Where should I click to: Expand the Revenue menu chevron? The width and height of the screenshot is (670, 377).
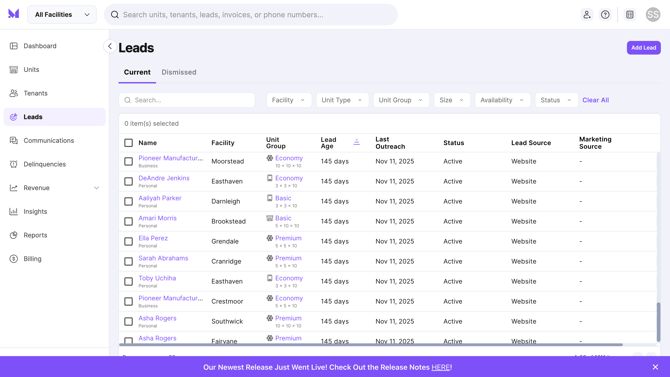[97, 188]
